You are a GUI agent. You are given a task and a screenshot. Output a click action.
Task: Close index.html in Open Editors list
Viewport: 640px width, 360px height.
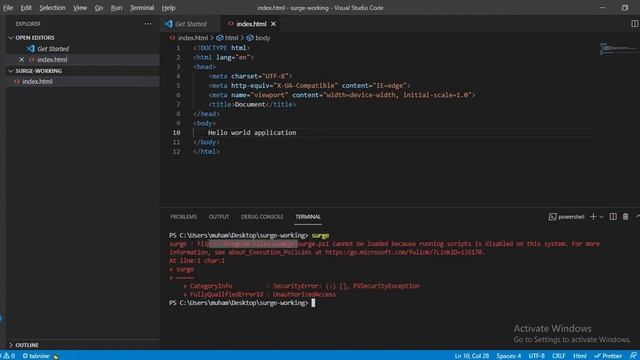[x=22, y=60]
